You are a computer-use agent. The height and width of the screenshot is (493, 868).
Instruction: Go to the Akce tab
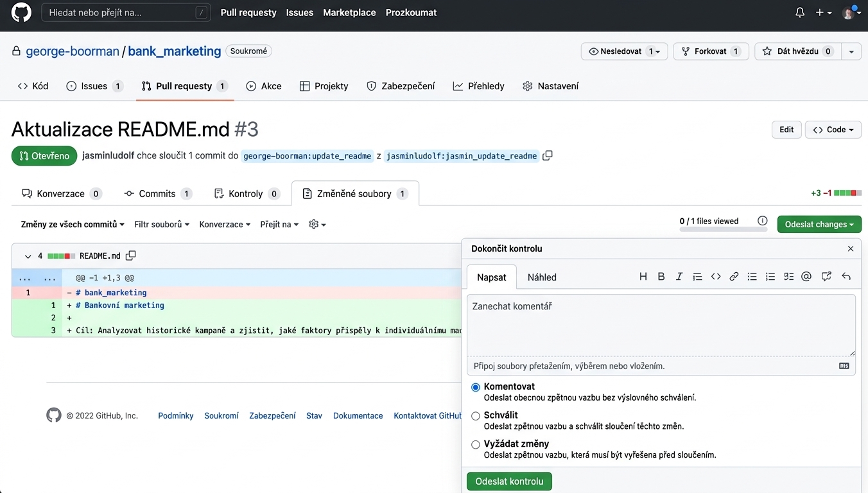(264, 86)
